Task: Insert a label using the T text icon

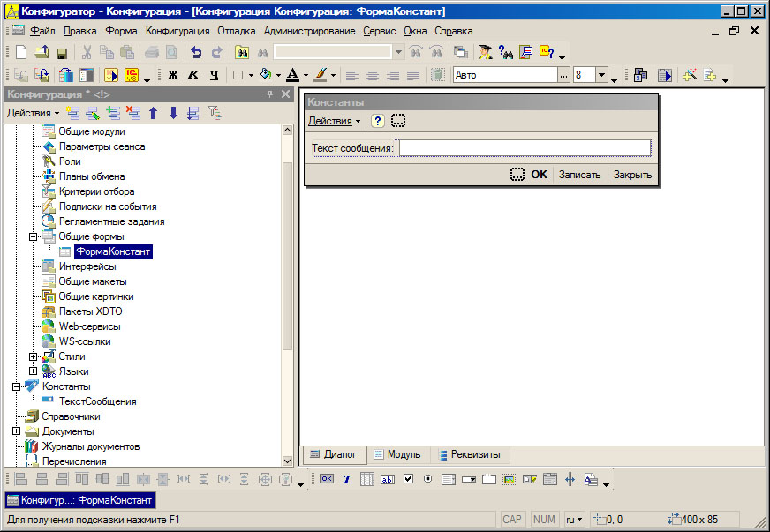Action: tap(347, 479)
